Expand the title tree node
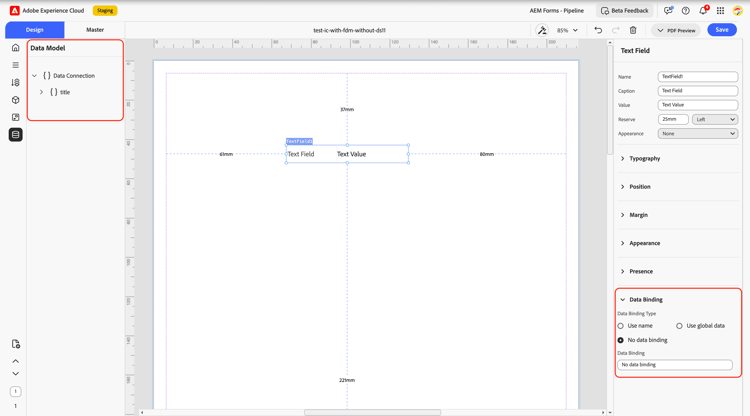This screenshot has width=750, height=416. 41,92
